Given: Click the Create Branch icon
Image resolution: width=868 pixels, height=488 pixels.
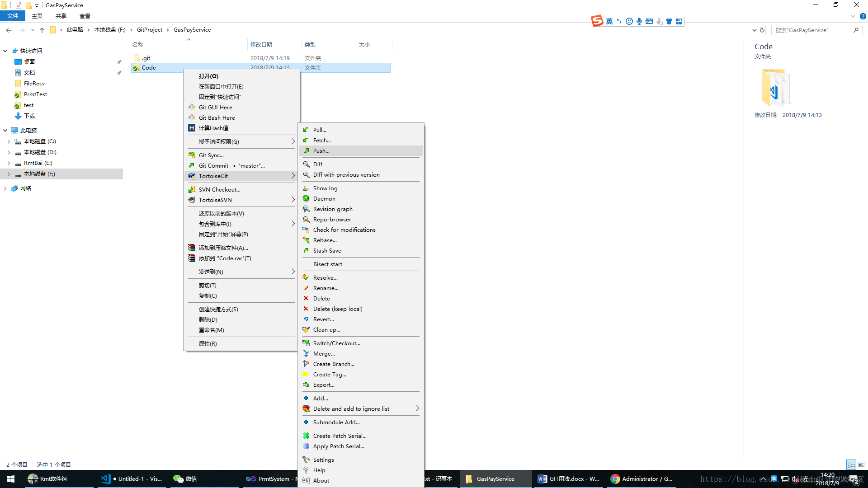Looking at the screenshot, I should (306, 364).
